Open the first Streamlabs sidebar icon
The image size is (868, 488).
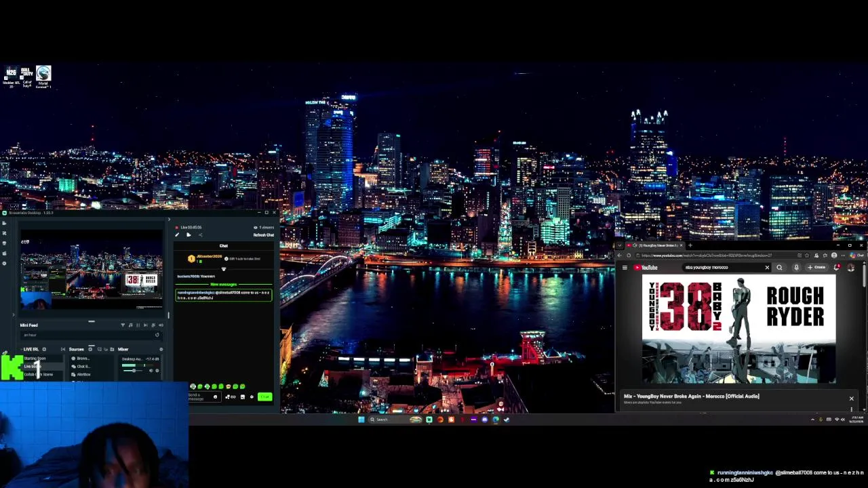[x=4, y=223]
